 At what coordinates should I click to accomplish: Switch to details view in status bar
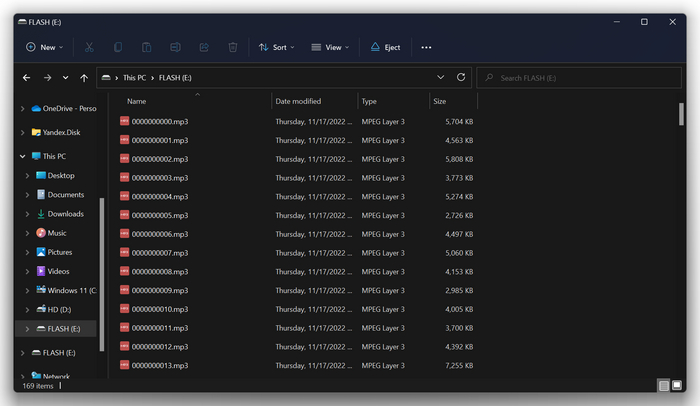(x=663, y=385)
